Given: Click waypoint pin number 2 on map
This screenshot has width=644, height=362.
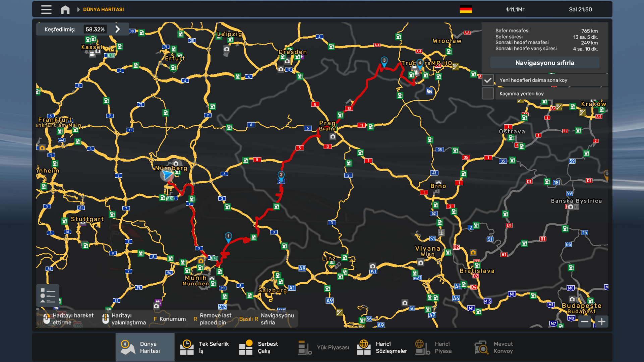Looking at the screenshot, I should pos(281,176).
